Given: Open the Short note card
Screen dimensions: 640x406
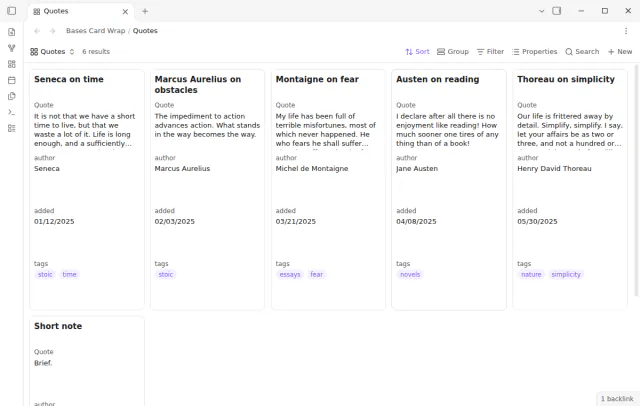Looking at the screenshot, I should 87,361.
